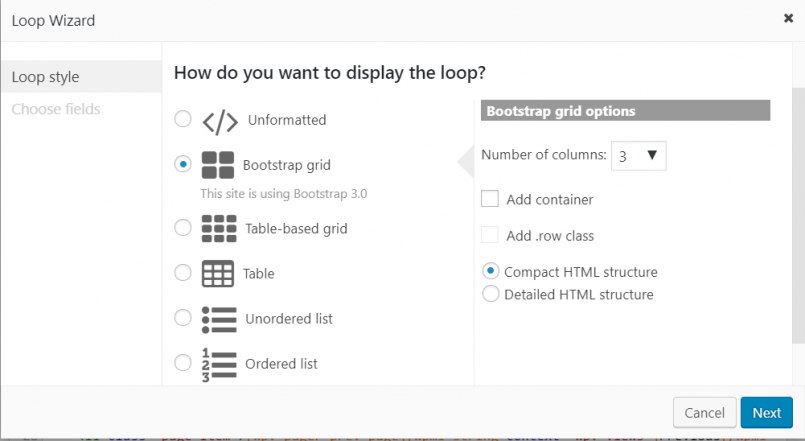Click the dialog's vertical scrollbar

tap(798, 216)
